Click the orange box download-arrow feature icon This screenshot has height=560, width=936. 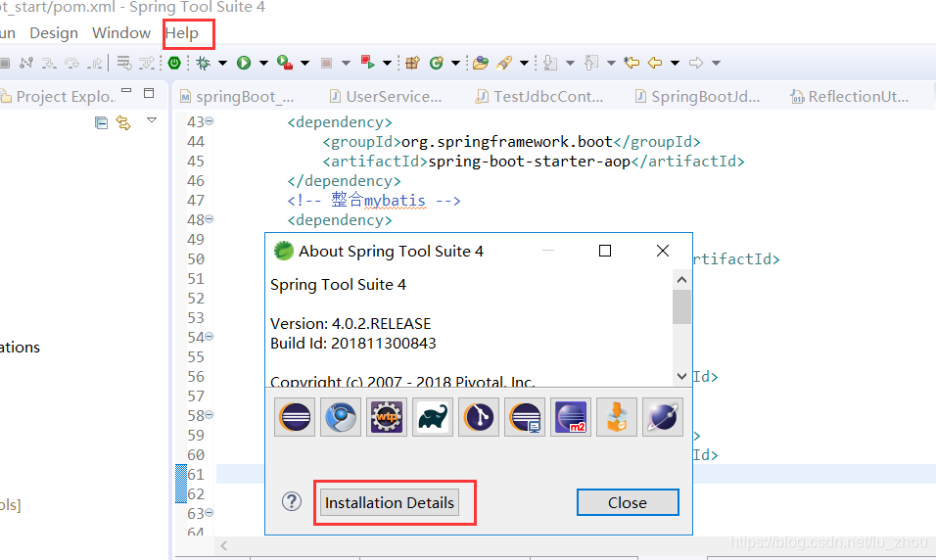[x=617, y=417]
